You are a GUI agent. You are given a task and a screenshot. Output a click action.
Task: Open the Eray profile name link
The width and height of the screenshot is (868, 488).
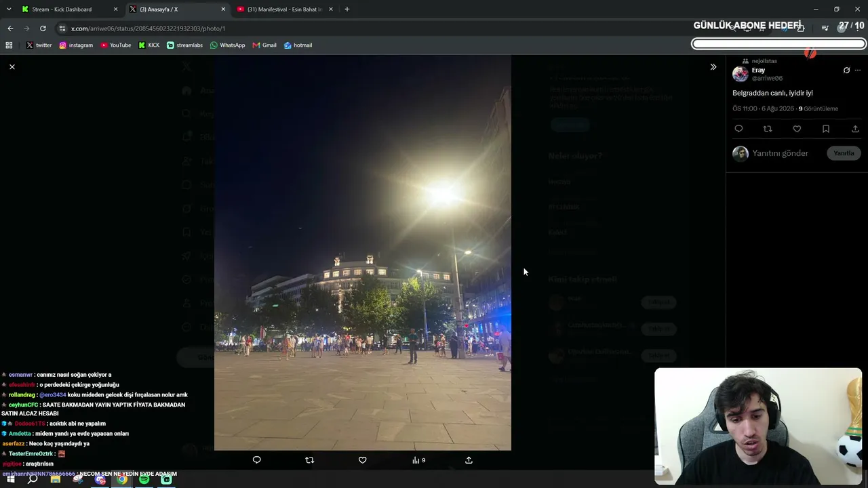pos(758,70)
